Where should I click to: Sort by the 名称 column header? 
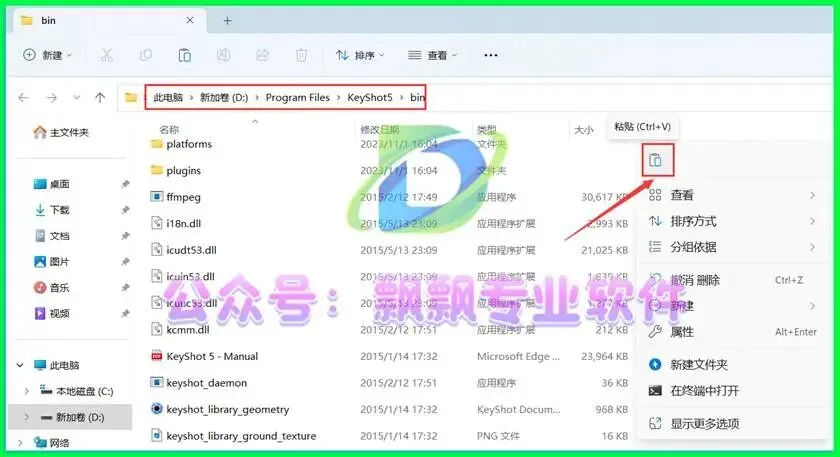coord(169,130)
